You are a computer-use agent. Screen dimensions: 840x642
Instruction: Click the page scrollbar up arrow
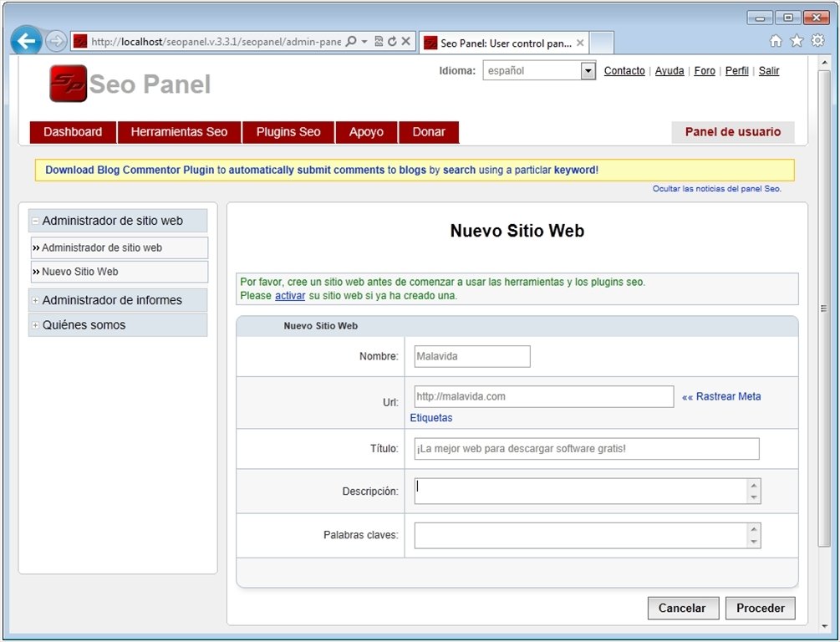coord(824,63)
